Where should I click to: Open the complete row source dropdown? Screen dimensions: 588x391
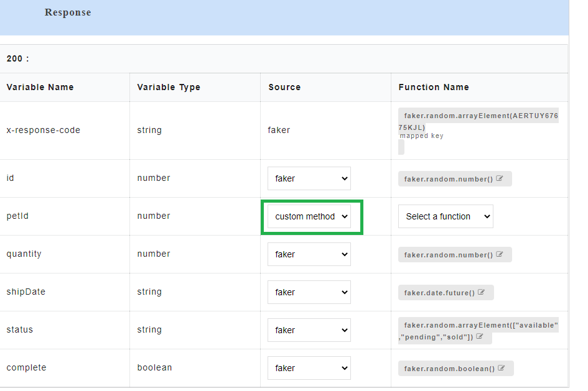309,367
